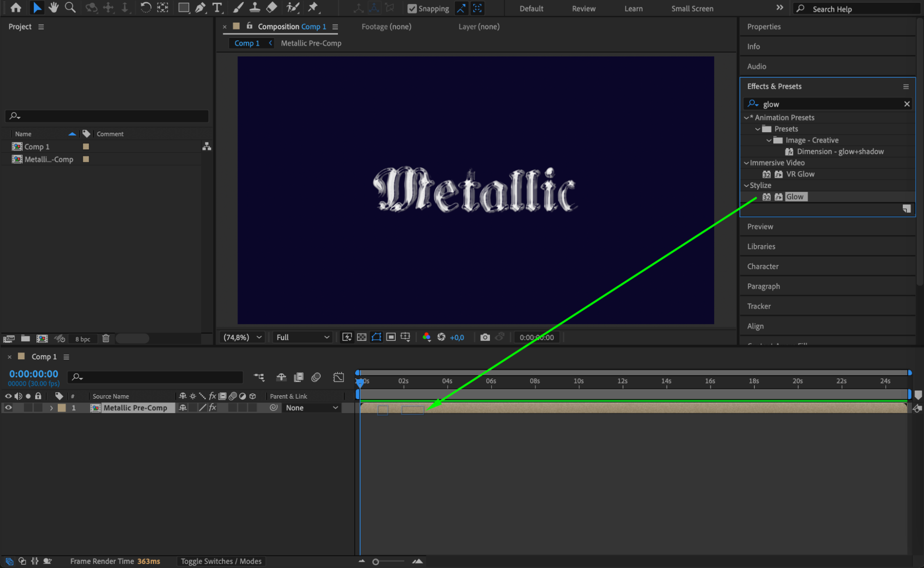Switch to the Review workspace

(x=583, y=9)
